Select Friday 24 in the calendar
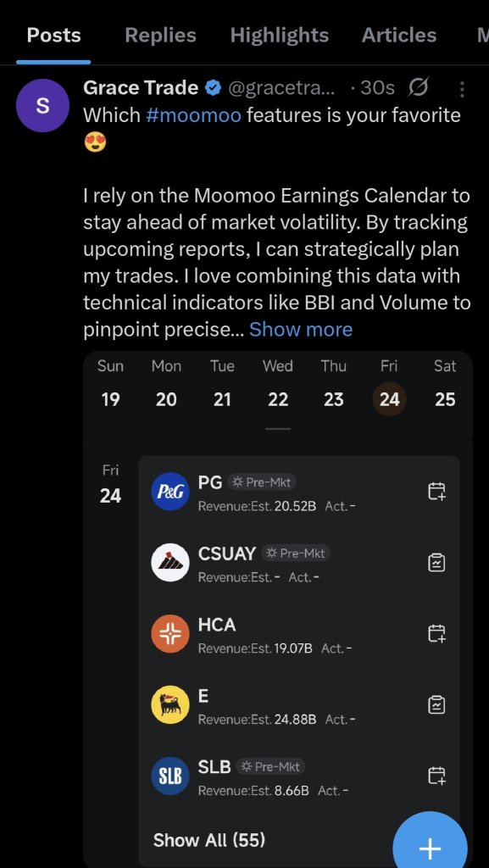Viewport: 489px width, 868px height. coord(390,399)
